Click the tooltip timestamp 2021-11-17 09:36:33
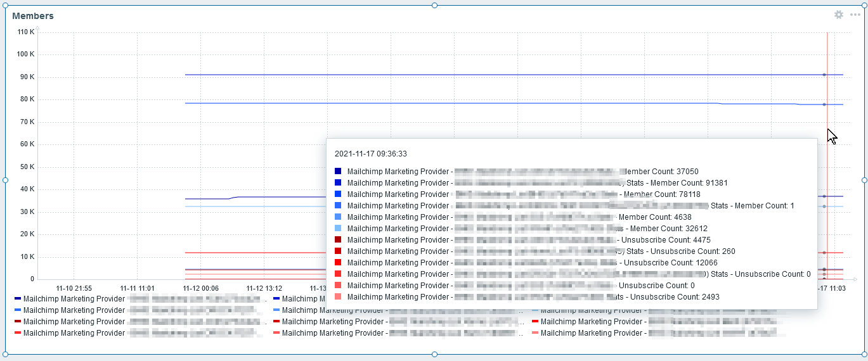 [x=371, y=154]
